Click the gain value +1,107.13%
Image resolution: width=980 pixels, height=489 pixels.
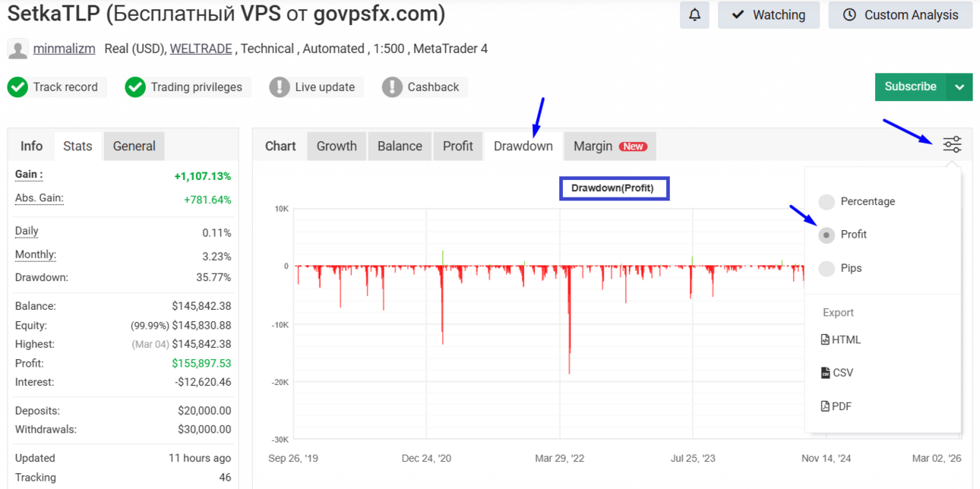tap(203, 176)
